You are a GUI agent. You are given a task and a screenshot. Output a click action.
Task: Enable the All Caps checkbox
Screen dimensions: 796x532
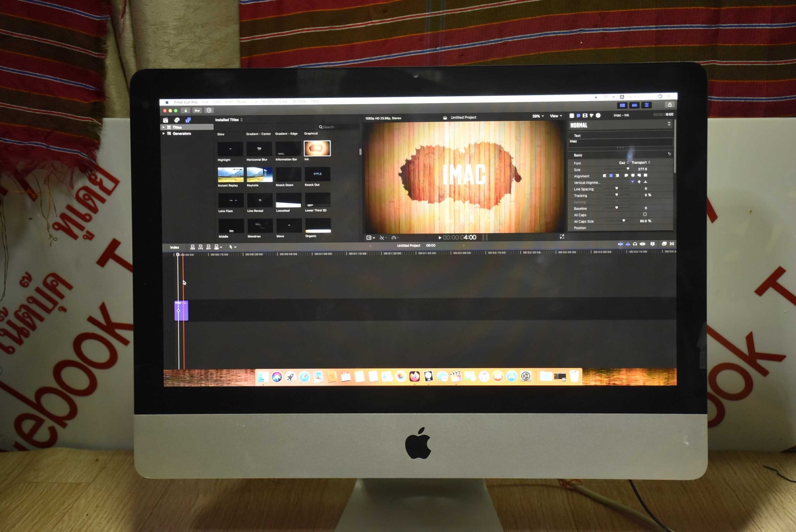click(x=645, y=215)
